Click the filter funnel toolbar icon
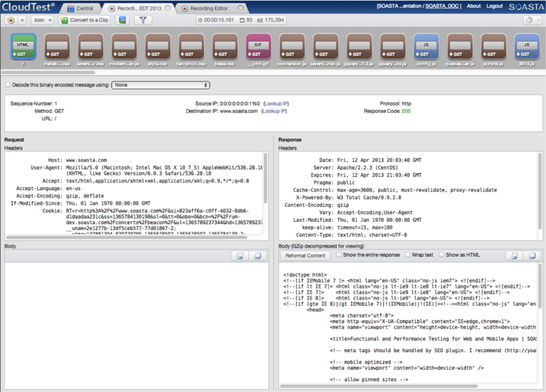This screenshot has width=546, height=392. pos(143,20)
